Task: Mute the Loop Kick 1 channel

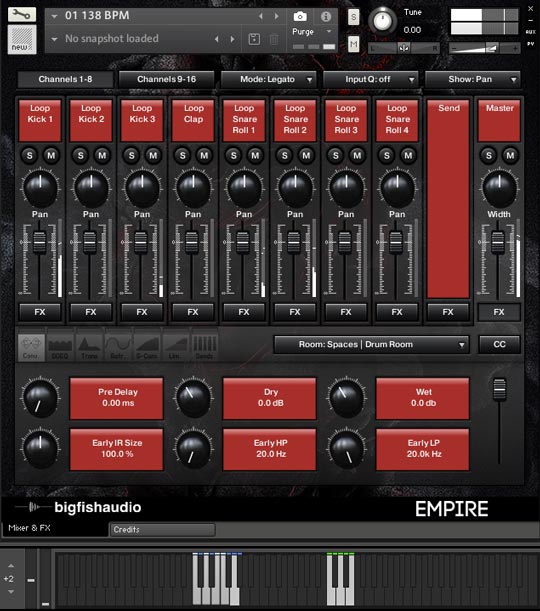Action: [x=51, y=155]
